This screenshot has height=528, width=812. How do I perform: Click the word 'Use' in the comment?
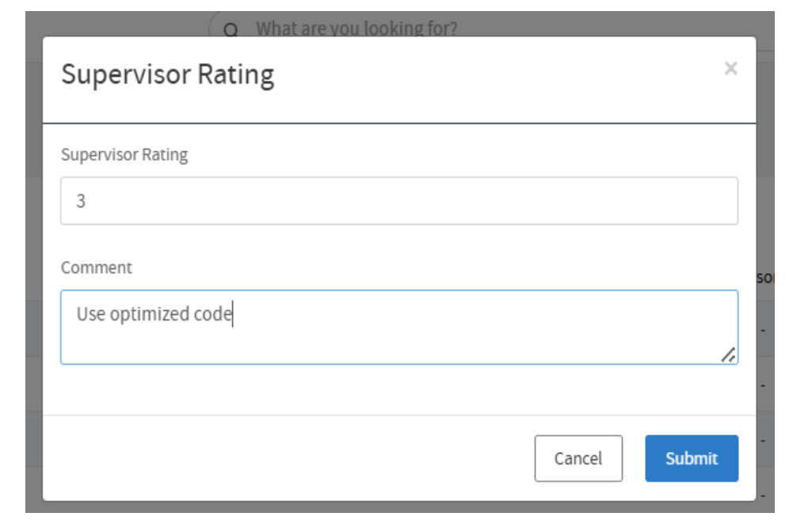point(90,314)
